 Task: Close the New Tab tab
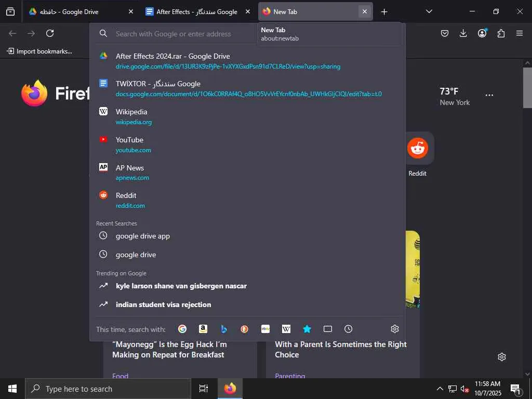pyautogui.click(x=365, y=11)
